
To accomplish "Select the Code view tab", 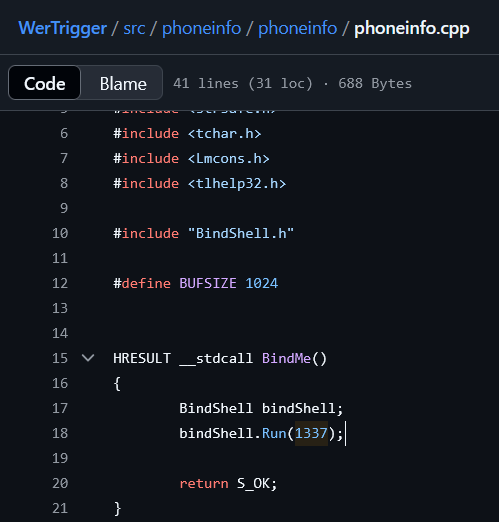I will tap(44, 83).
